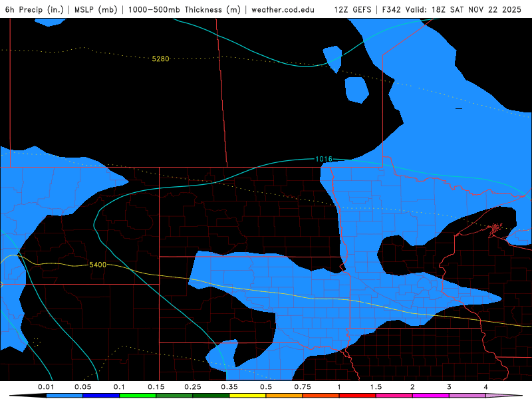Click the '12Z GEFS' model run label
This screenshot has height=399, width=532.
coord(353,9)
